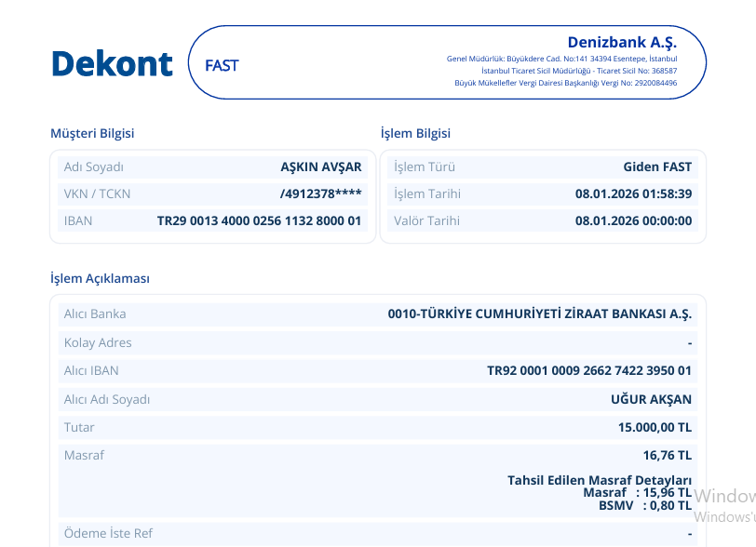
Task: Click the sender IBAN label
Action: tap(77, 220)
